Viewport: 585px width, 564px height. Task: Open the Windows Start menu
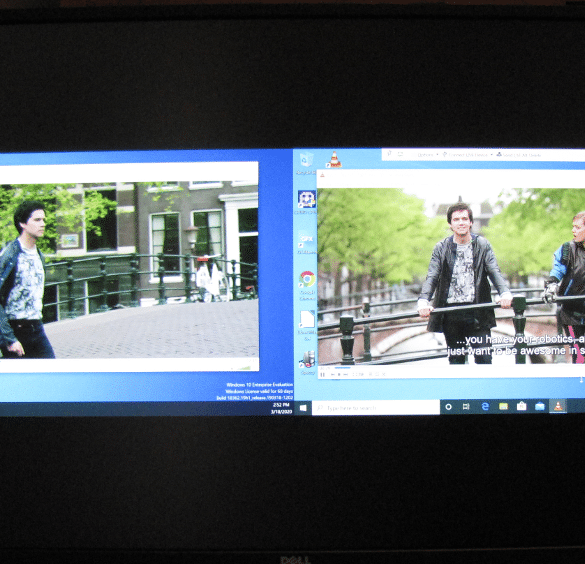pyautogui.click(x=303, y=408)
